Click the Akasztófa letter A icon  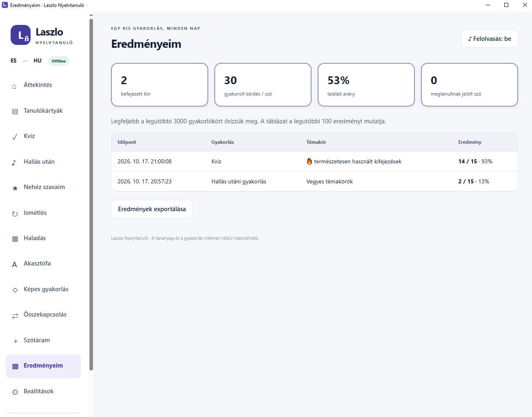coord(14,264)
